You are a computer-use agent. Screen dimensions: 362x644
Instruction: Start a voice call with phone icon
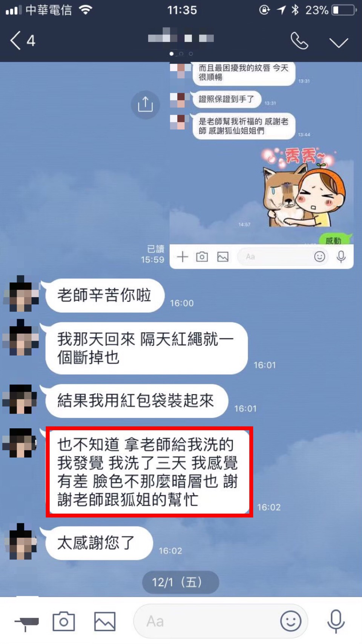pyautogui.click(x=299, y=41)
